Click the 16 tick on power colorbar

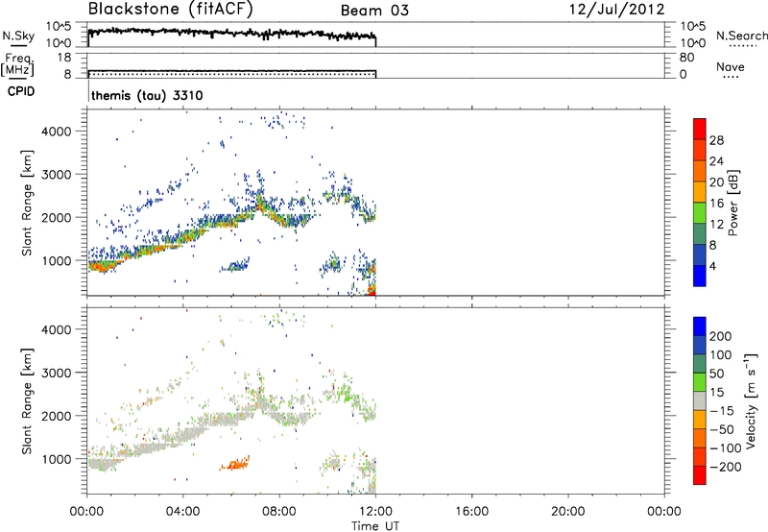click(716, 204)
